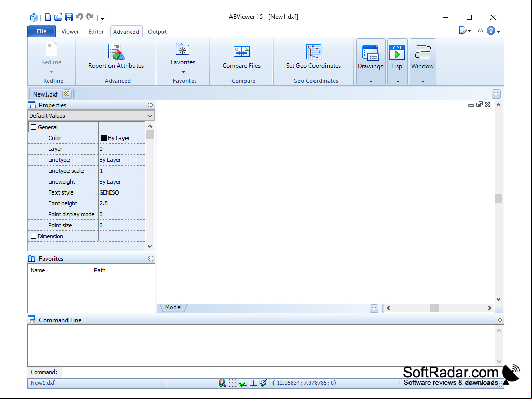Close the Favorites panel
The height and width of the screenshot is (399, 532).
tap(151, 258)
